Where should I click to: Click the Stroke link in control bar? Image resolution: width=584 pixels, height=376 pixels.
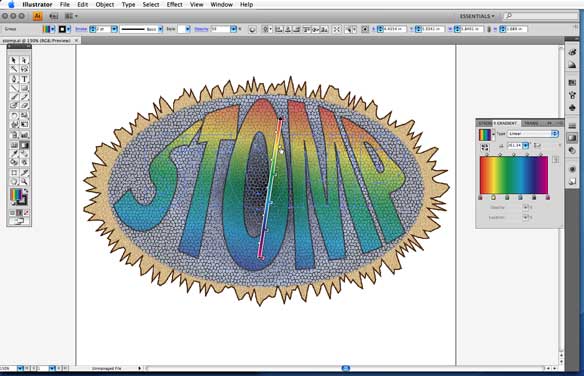81,29
